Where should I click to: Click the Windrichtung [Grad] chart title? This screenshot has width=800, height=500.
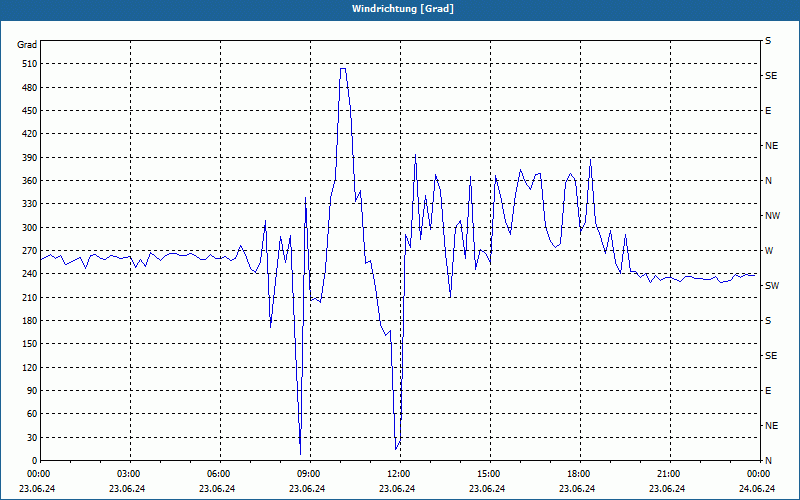[403, 9]
